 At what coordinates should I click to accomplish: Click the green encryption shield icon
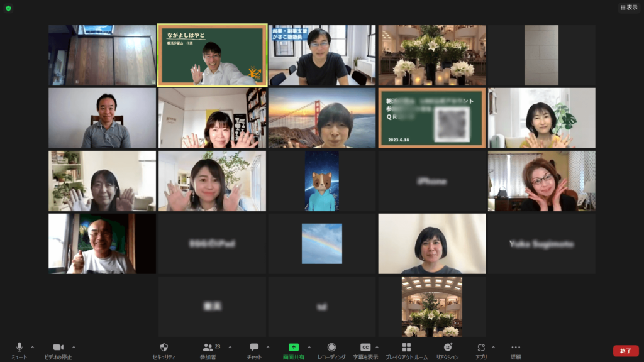pyautogui.click(x=8, y=8)
